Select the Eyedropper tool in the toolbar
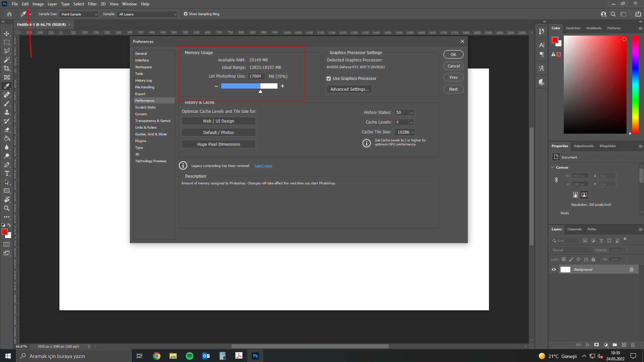The height and width of the screenshot is (362, 644). pyautogui.click(x=7, y=86)
